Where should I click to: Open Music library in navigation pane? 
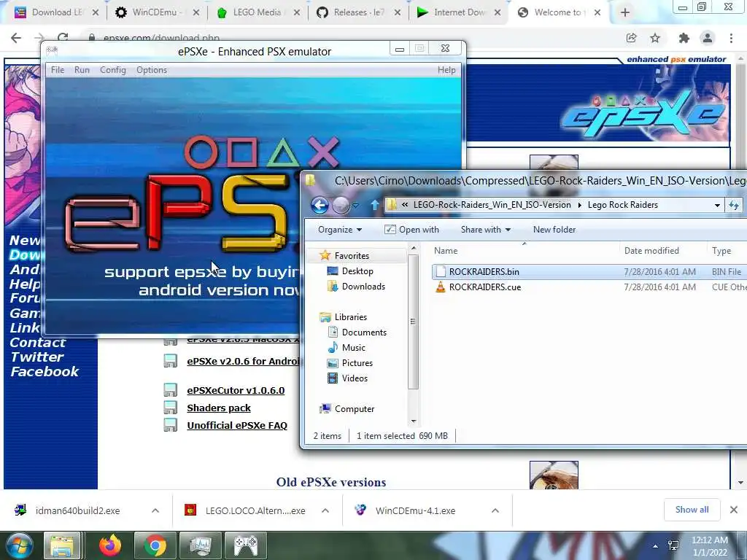pos(354,348)
